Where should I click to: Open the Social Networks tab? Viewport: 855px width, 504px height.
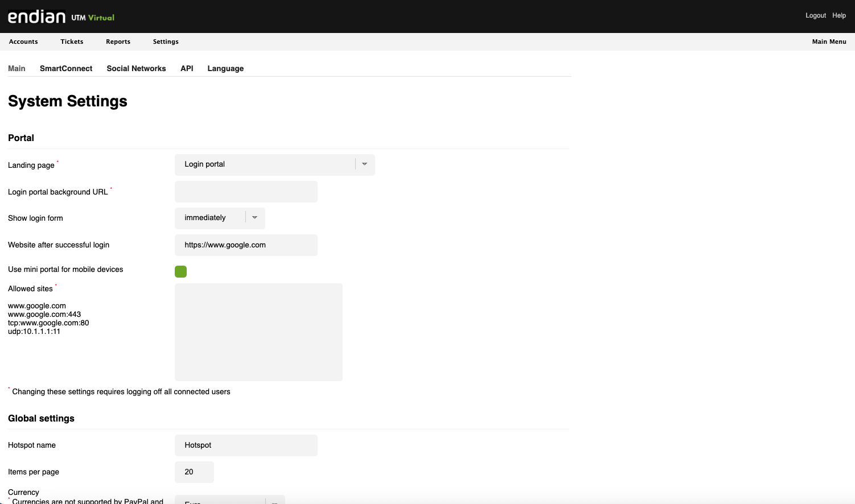coord(136,68)
